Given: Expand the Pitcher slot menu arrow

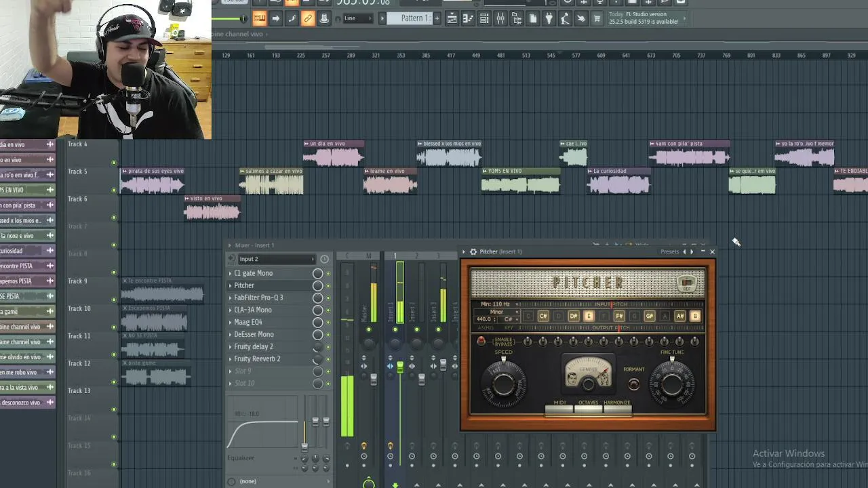Looking at the screenshot, I should (230, 286).
